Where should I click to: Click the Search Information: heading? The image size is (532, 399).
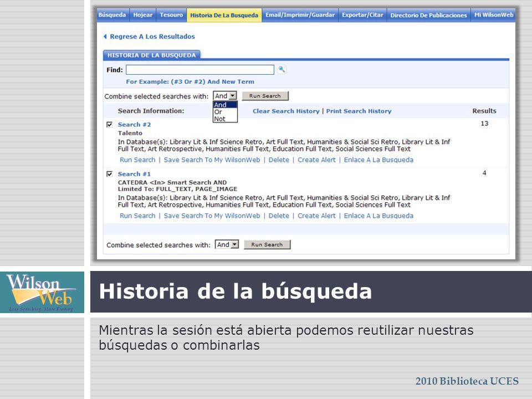[151, 111]
